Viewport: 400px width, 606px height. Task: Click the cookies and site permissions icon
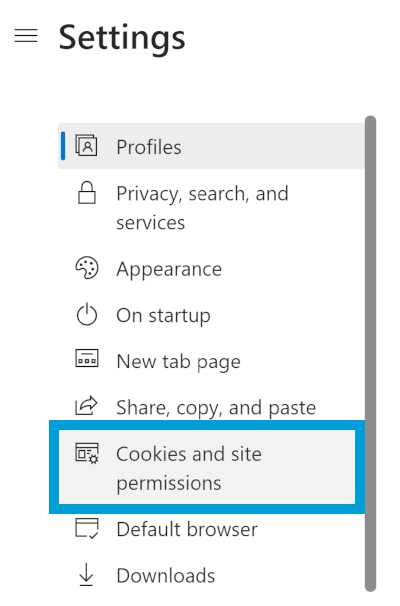click(x=87, y=453)
